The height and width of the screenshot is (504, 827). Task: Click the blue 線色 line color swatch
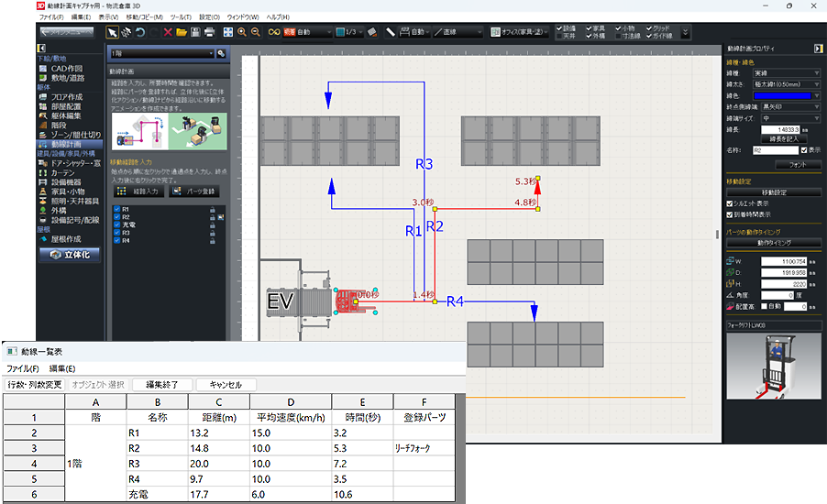(781, 94)
